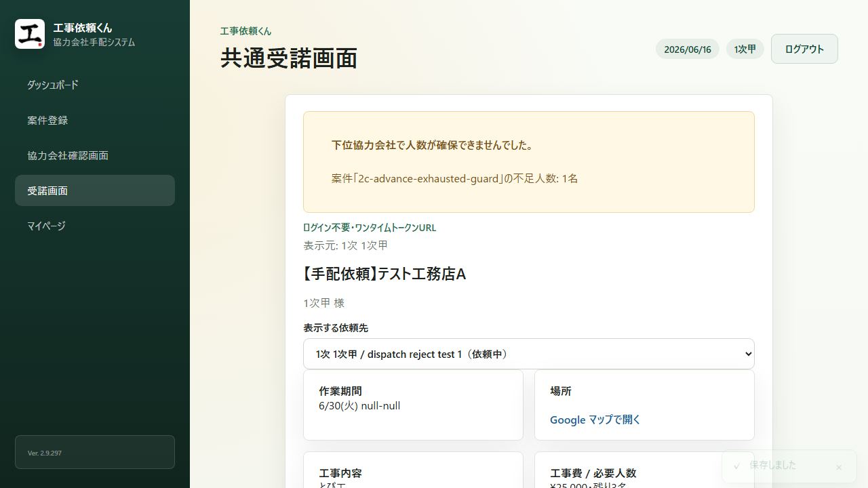
Task: Click the 作業期間 card title
Action: 340,391
